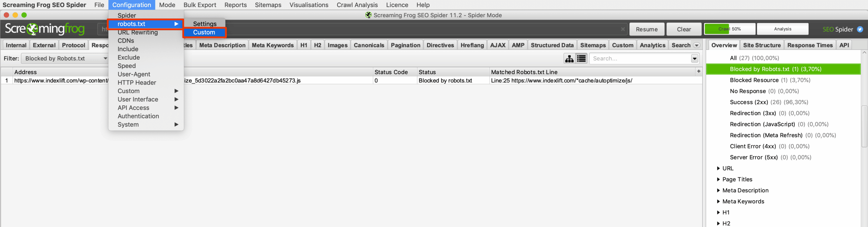
Task: Switch to the Canonicals tab
Action: [x=369, y=45]
